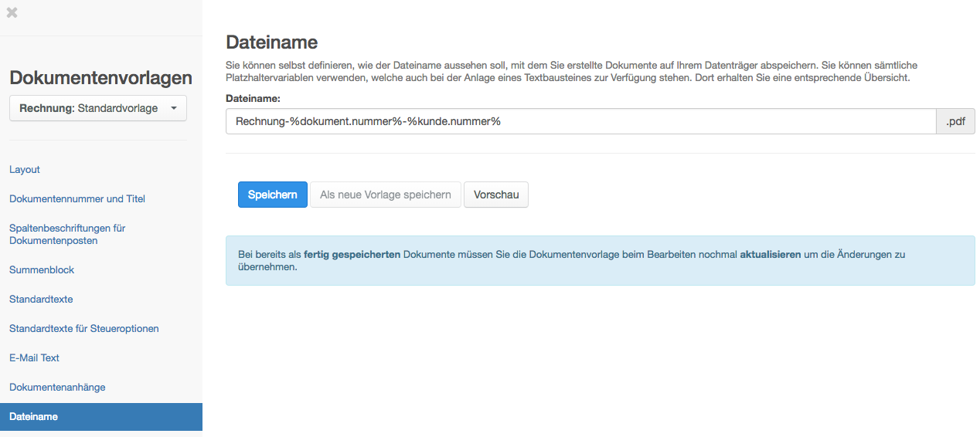980x437 pixels.
Task: Click the blue info notice box
Action: pos(600,261)
